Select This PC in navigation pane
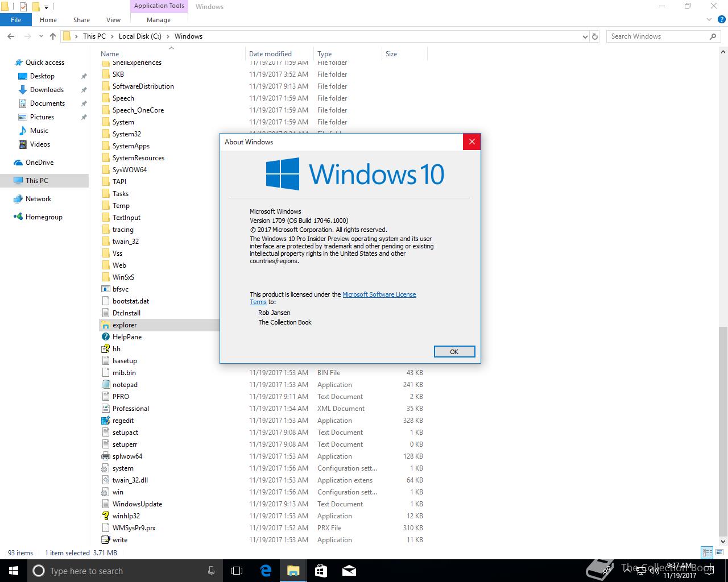 click(44, 181)
